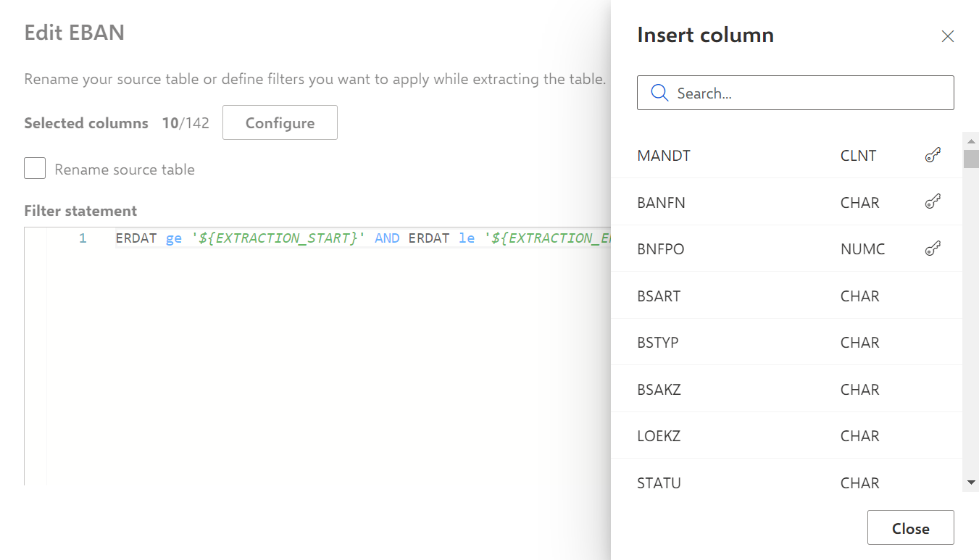Click the magnifier icon in search box
The width and height of the screenshot is (979, 560).
click(659, 93)
